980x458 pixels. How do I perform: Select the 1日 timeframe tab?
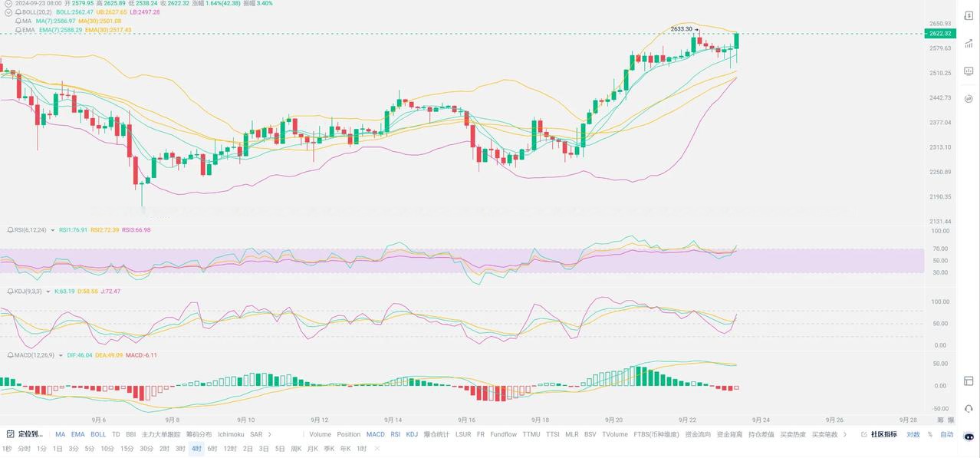[x=58, y=449]
